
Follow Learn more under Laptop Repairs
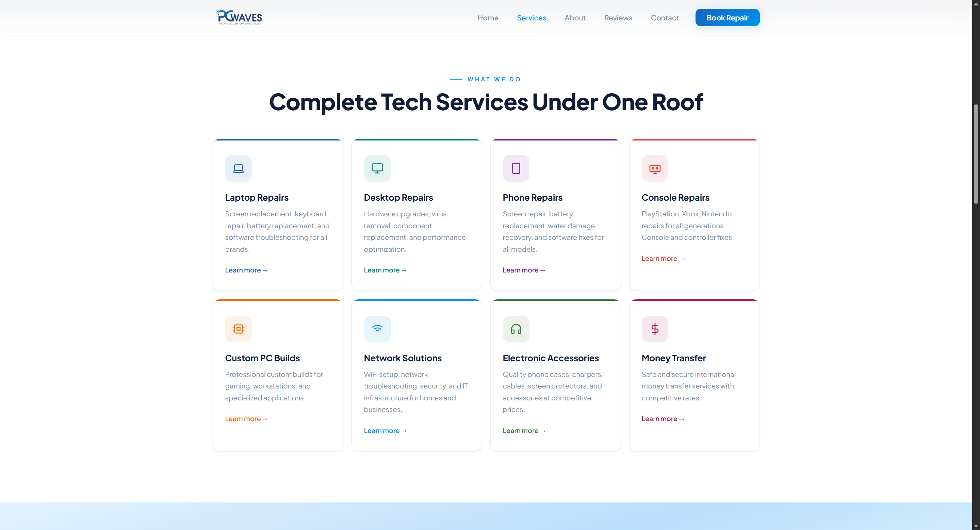(246, 270)
